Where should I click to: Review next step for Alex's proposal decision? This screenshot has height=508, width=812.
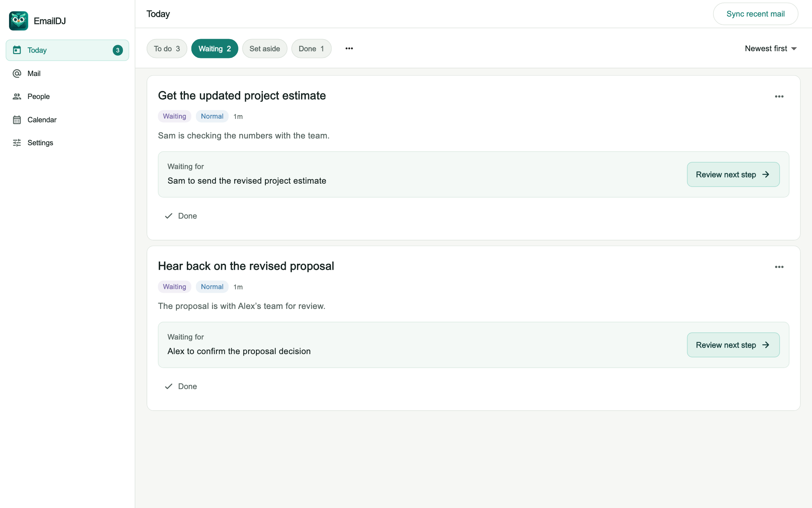[x=733, y=345]
